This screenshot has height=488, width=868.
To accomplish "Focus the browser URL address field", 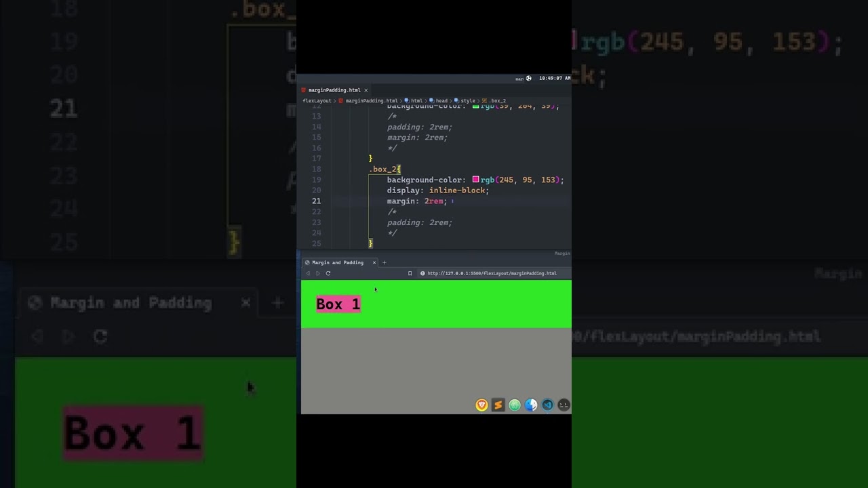I will pyautogui.click(x=492, y=273).
